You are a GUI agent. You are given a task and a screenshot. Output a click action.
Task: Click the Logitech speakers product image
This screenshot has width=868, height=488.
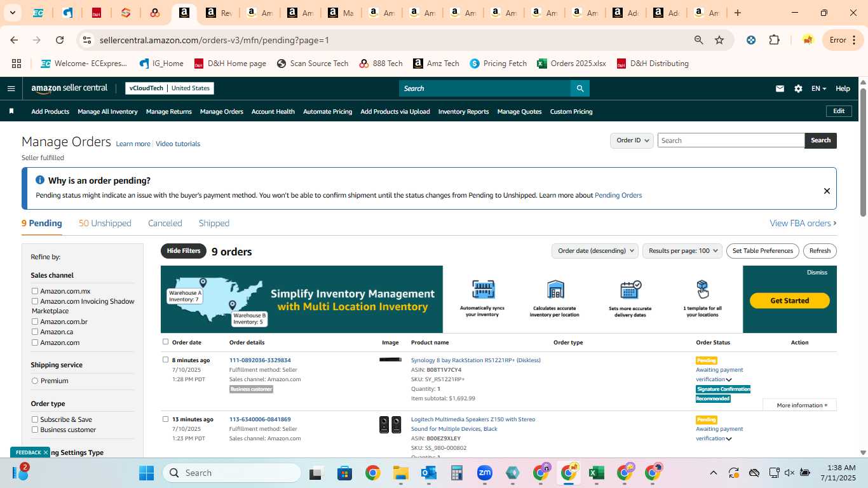click(390, 424)
